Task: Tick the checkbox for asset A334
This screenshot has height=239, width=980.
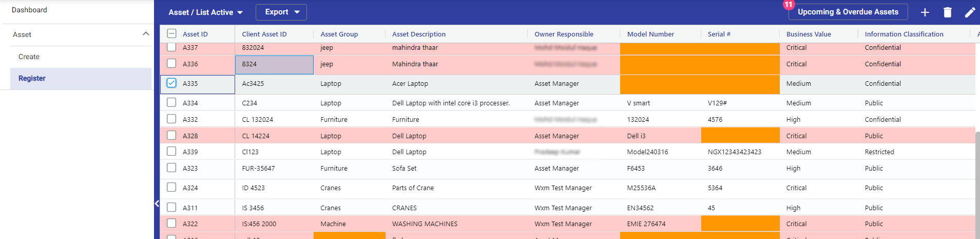Action: [171, 102]
